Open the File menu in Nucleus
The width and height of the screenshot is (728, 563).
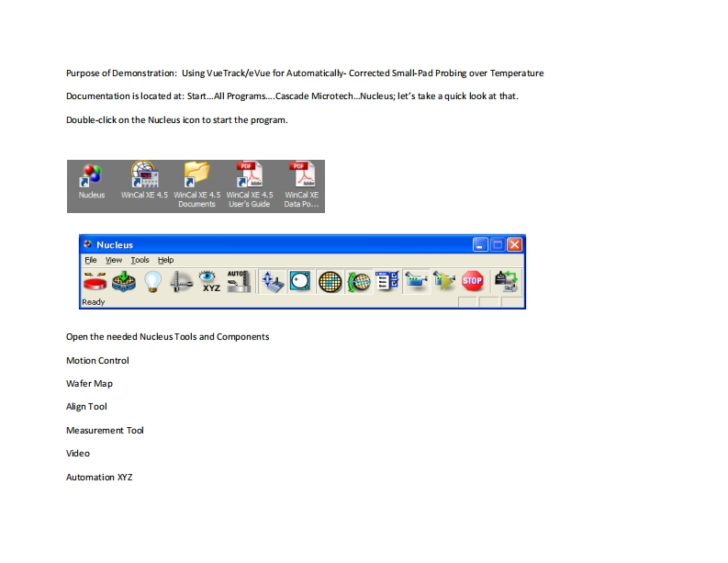90,260
